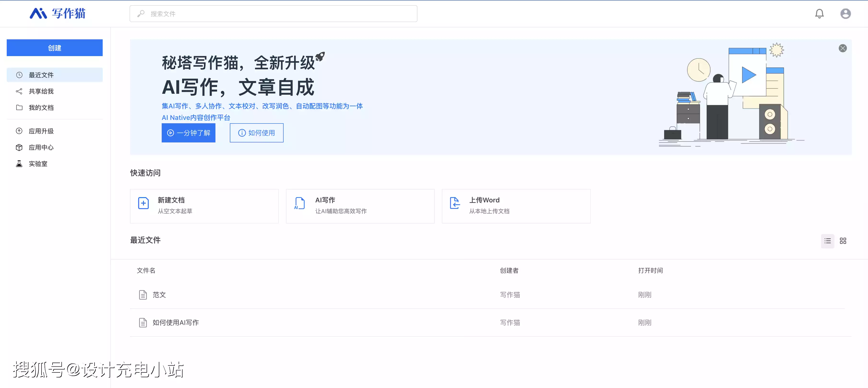Open the 新建文档 quick access card

[x=204, y=206]
